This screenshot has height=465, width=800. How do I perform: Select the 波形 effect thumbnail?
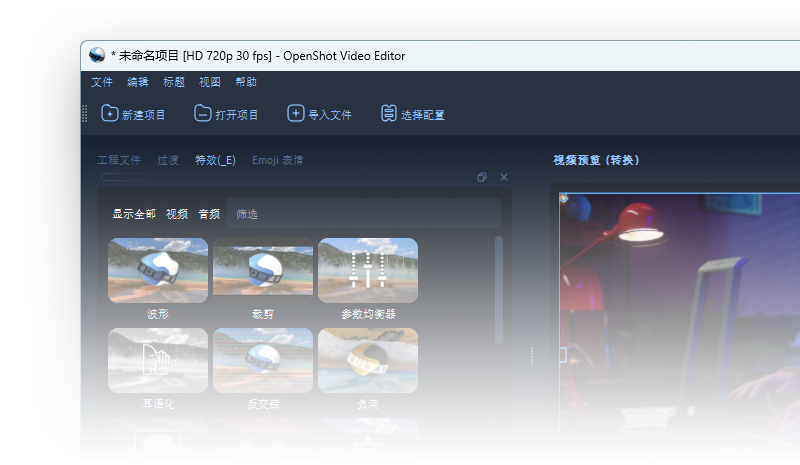[x=158, y=271]
